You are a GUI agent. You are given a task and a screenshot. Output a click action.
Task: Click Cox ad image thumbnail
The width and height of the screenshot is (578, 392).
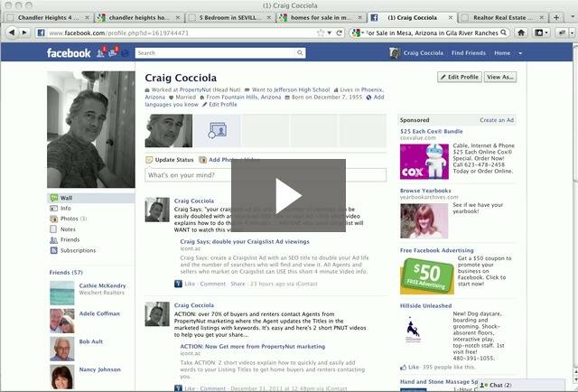[x=424, y=162]
